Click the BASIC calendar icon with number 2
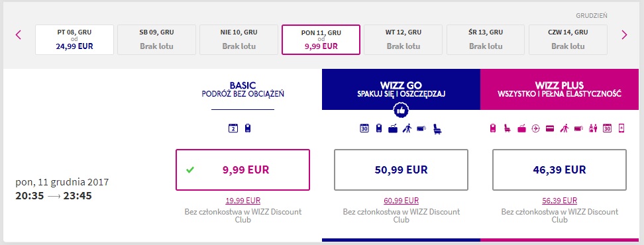 (233, 128)
